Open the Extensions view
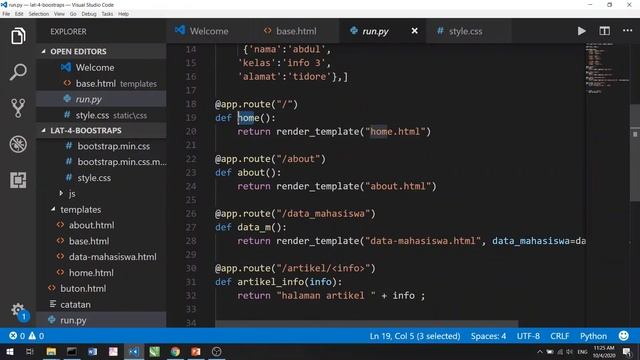 click(18, 180)
